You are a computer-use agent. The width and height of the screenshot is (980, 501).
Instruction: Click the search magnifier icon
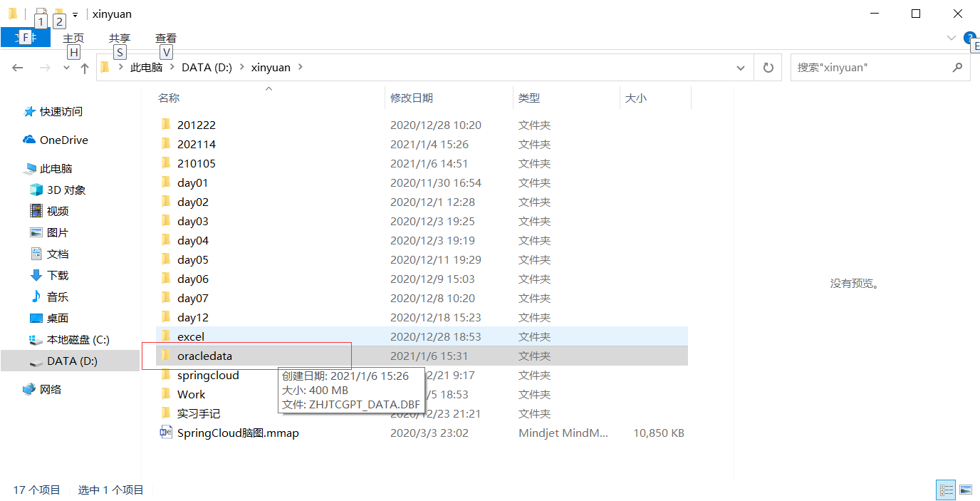(957, 68)
